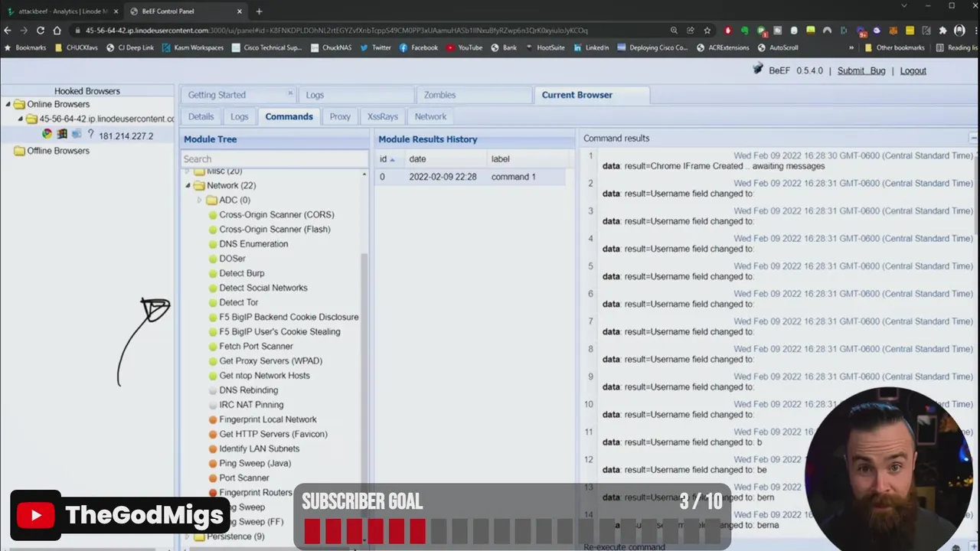The image size is (980, 551).
Task: Open the ChuckNAS bookmark
Action: tap(330, 47)
